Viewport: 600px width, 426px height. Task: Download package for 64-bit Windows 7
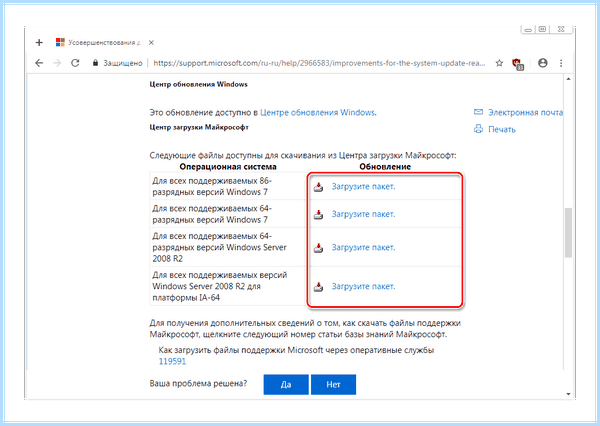tap(363, 214)
